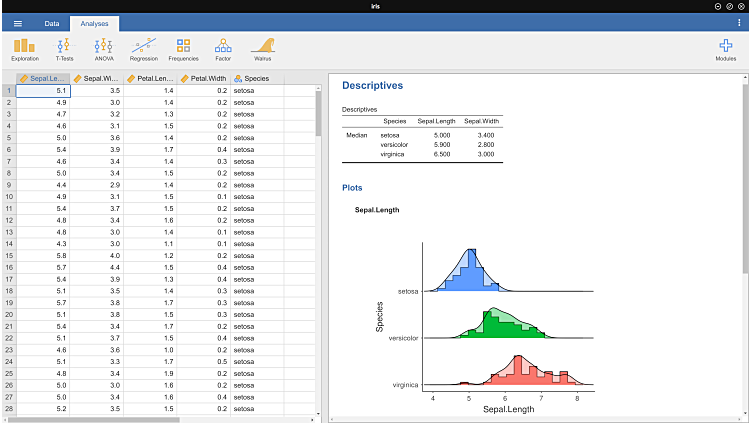Open the hamburger main menu
The height and width of the screenshot is (423, 752).
coord(17,23)
